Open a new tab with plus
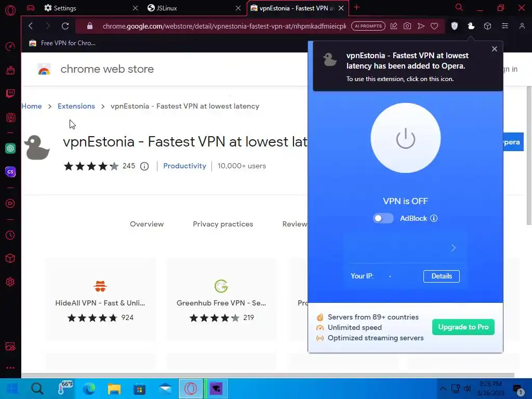Screen dimensions: 532x399 (356, 7)
